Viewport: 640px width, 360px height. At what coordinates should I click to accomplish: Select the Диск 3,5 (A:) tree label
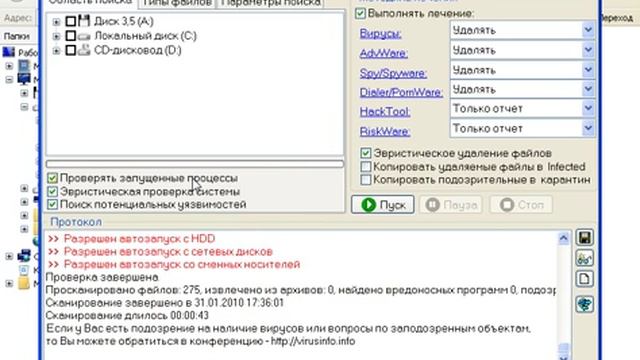pyautogui.click(x=124, y=21)
